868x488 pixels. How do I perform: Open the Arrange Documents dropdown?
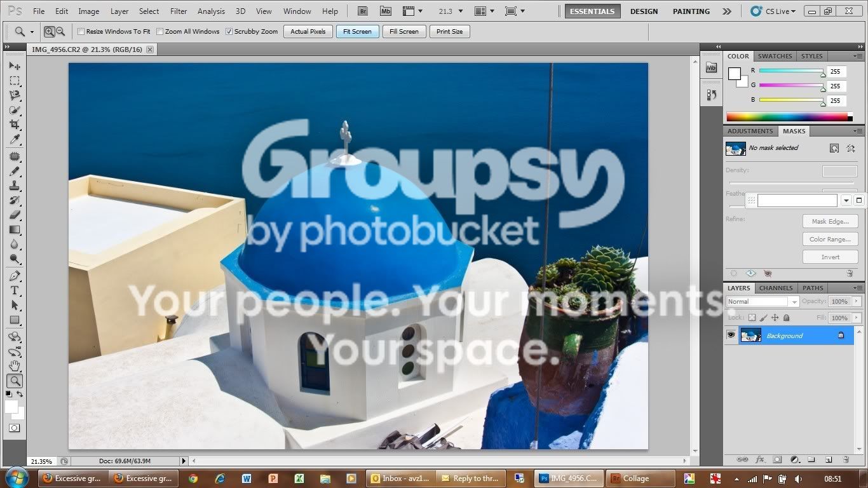[484, 11]
